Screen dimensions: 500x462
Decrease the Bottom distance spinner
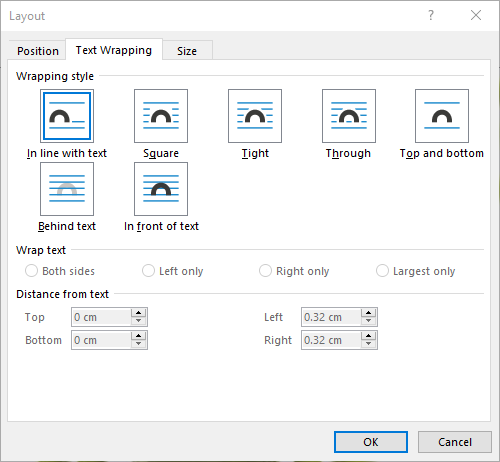138,344
